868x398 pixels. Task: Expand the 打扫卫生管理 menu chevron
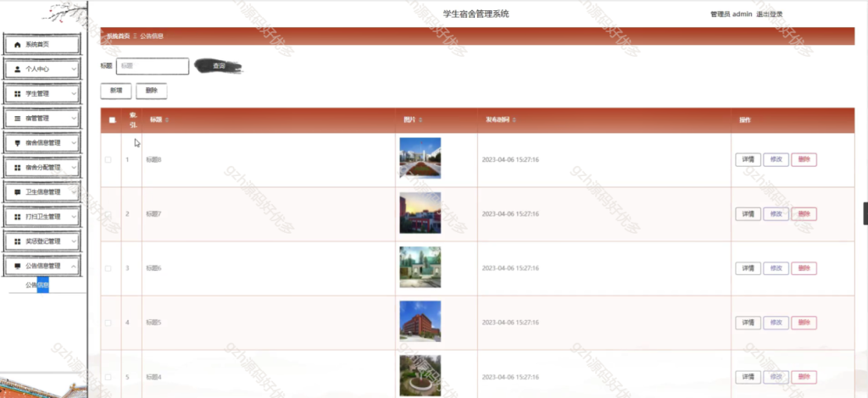74,217
